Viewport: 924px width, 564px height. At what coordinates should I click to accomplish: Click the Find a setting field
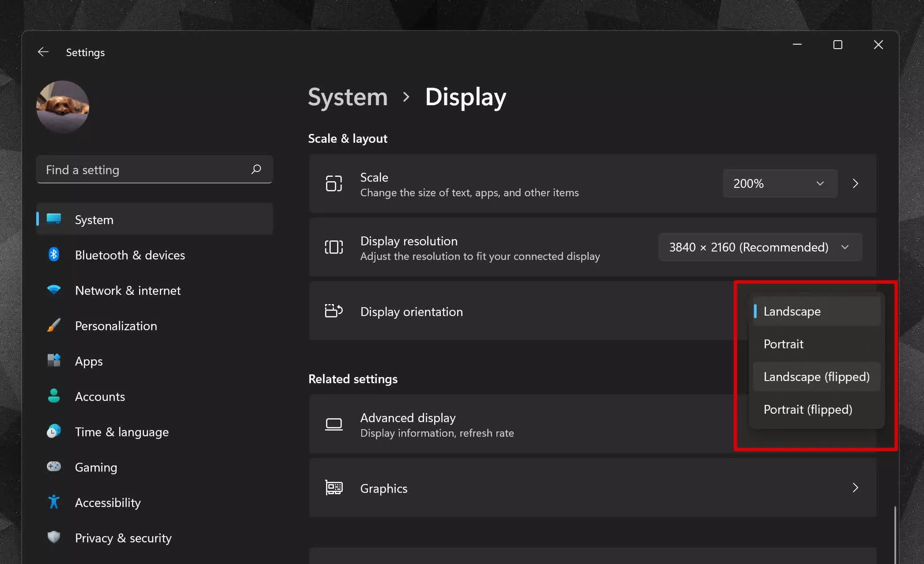[146, 170]
